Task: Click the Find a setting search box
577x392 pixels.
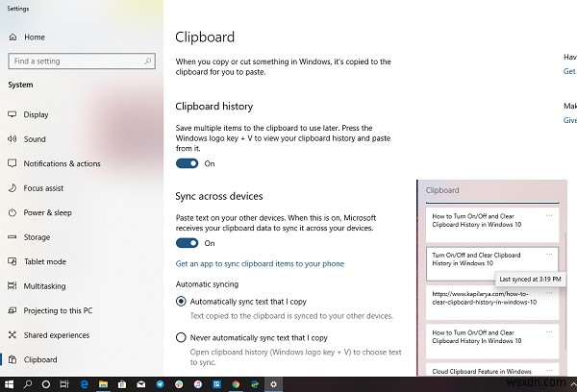Action: (x=82, y=61)
